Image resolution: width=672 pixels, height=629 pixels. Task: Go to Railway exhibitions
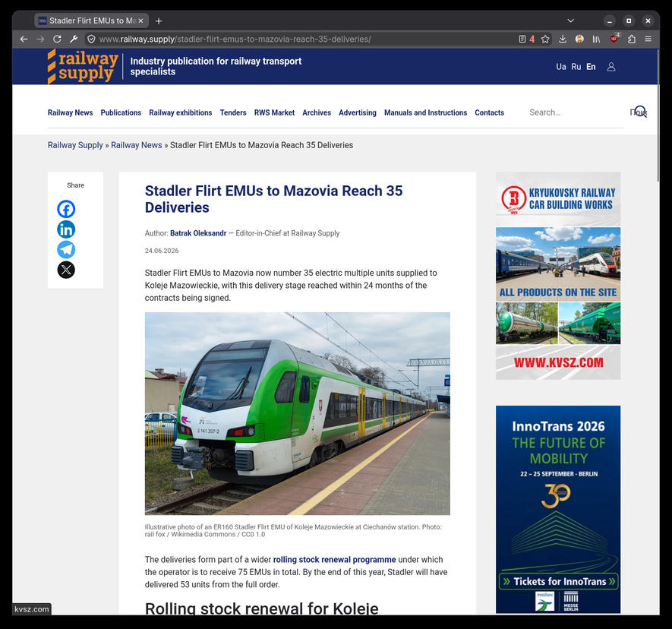point(181,112)
